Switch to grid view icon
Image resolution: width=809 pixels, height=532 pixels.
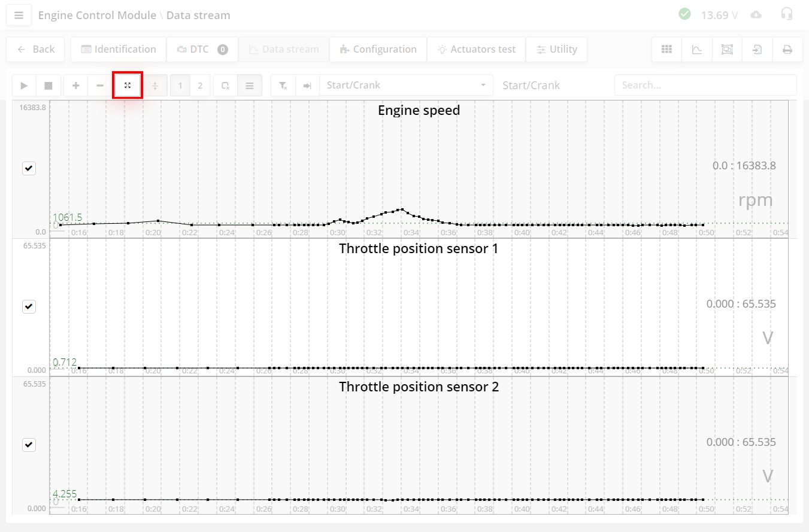point(666,50)
